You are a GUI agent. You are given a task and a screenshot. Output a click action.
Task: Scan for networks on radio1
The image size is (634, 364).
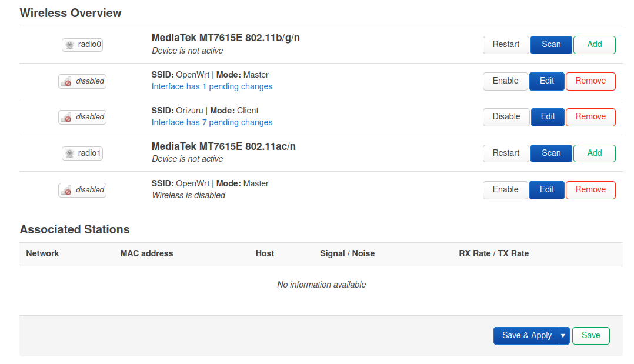point(551,153)
